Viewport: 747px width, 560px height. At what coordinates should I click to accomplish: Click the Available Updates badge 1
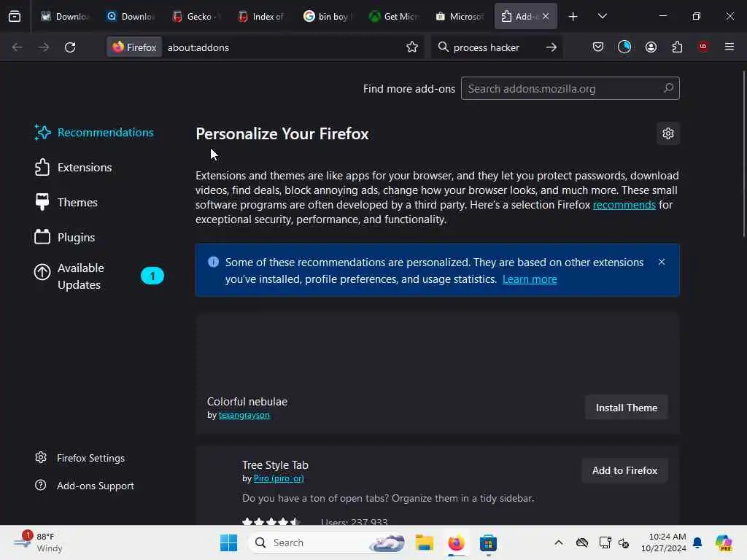click(152, 276)
